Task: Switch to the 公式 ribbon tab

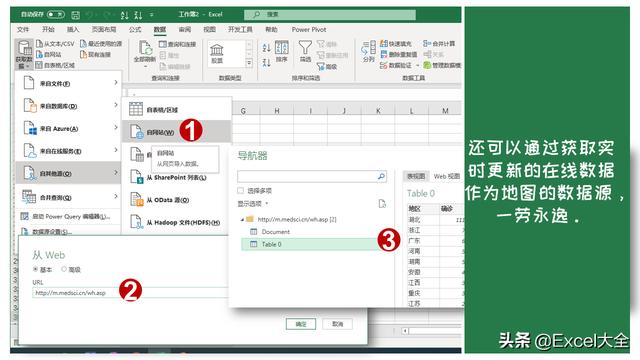Action: tap(135, 29)
